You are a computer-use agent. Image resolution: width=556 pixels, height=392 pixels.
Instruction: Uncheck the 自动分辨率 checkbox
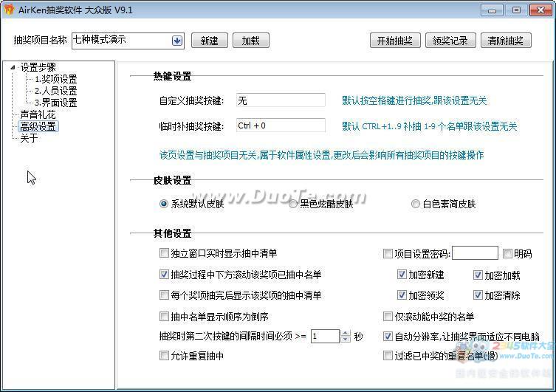coord(388,337)
